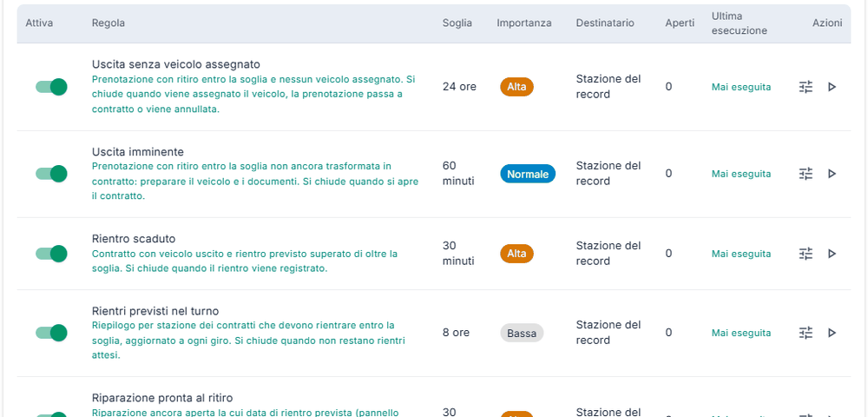This screenshot has height=417, width=868.
Task: Toggle off the Uscita imminente rule
Action: [51, 174]
